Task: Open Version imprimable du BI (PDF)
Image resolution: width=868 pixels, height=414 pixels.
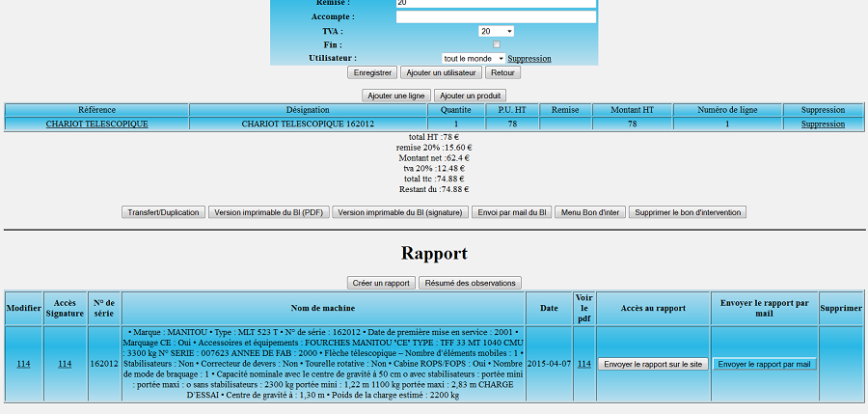Action: coord(268,212)
